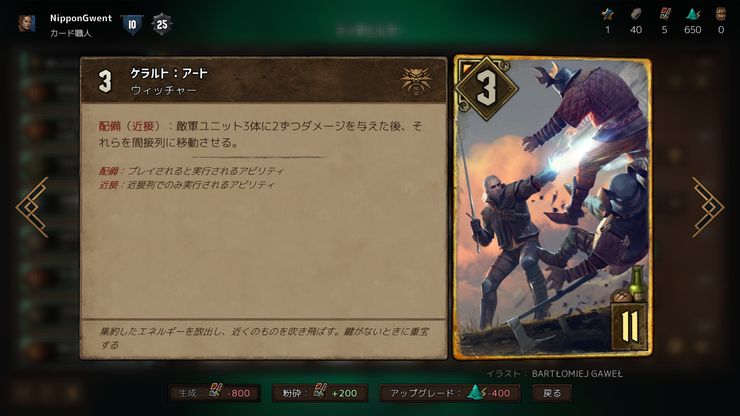Click the blue level 10 shield badge

(x=132, y=24)
